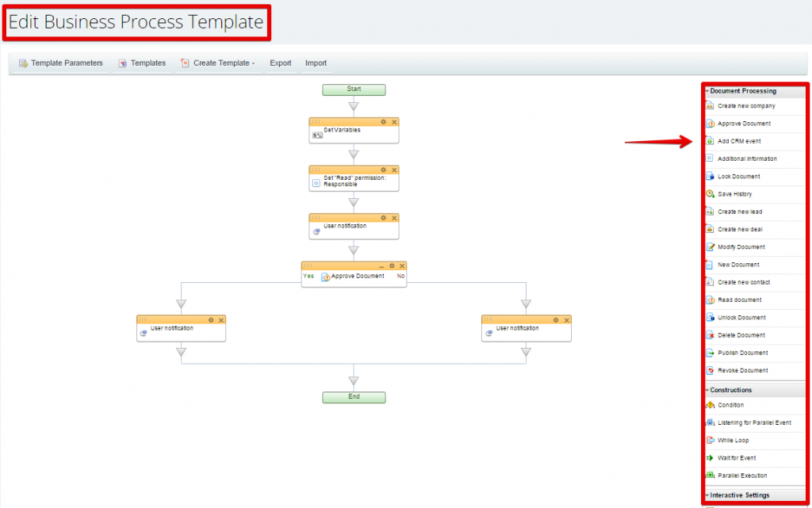Image resolution: width=812 pixels, height=508 pixels.
Task: Click the No label on Approve Document
Action: [x=400, y=277]
